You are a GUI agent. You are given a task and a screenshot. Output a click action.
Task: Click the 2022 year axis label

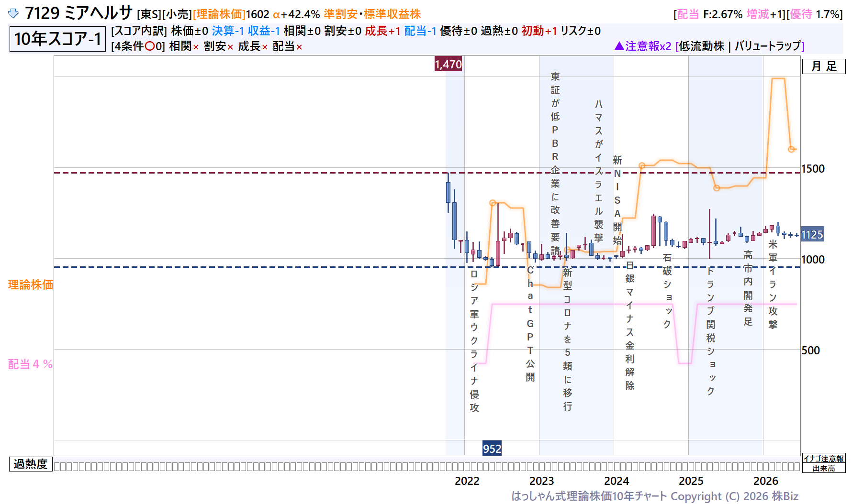tap(467, 481)
